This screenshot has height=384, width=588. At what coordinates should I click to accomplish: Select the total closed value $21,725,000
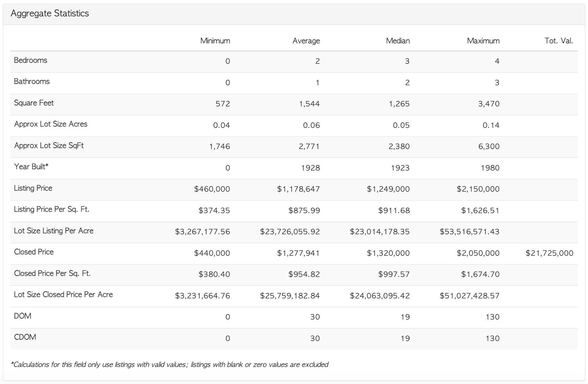550,253
